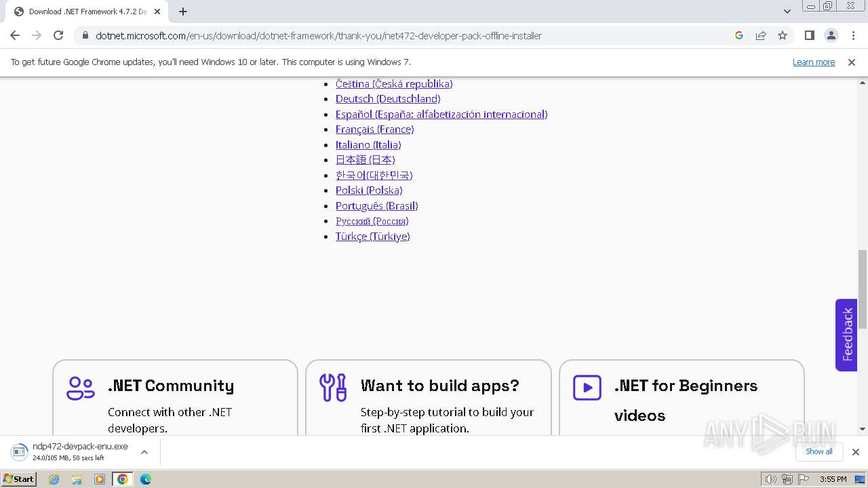Open the network tray icon

coord(787,479)
